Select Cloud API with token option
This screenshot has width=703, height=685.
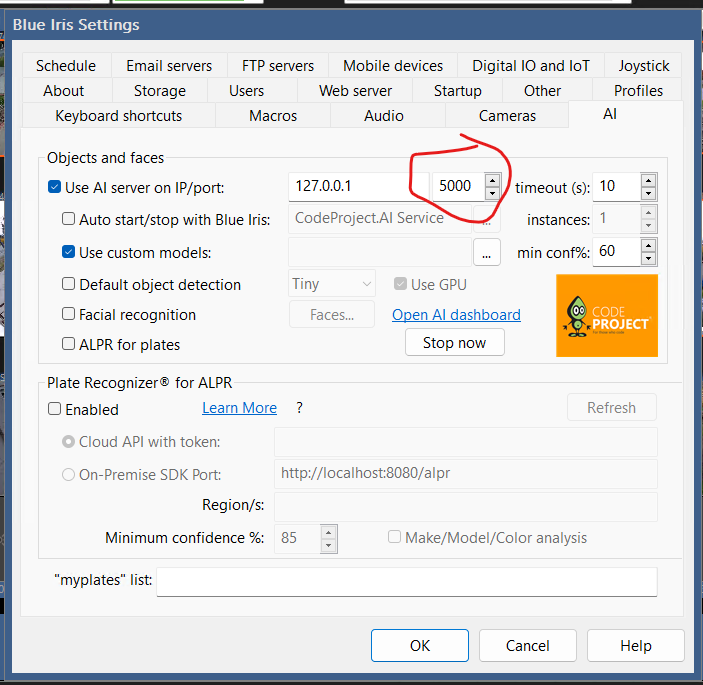coord(68,442)
